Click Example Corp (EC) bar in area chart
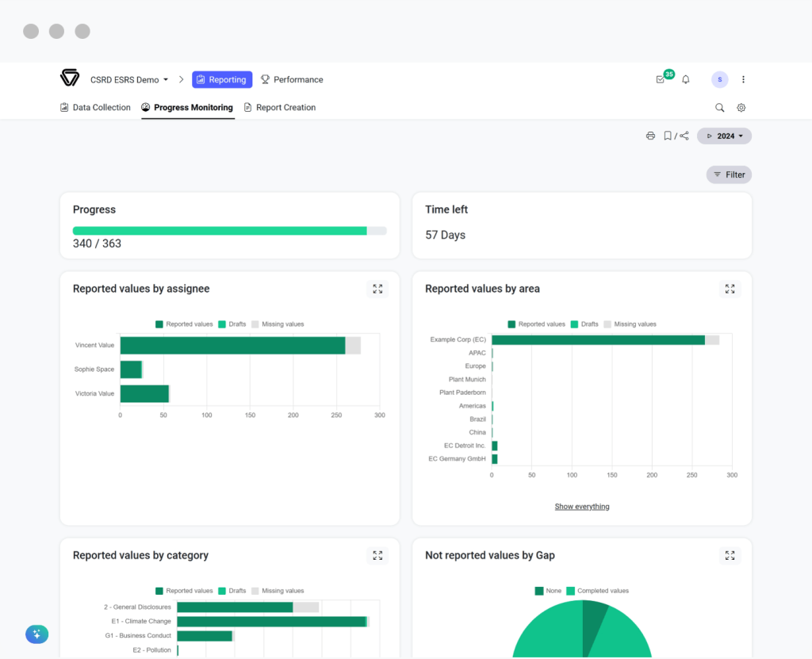This screenshot has width=812, height=659. (598, 340)
